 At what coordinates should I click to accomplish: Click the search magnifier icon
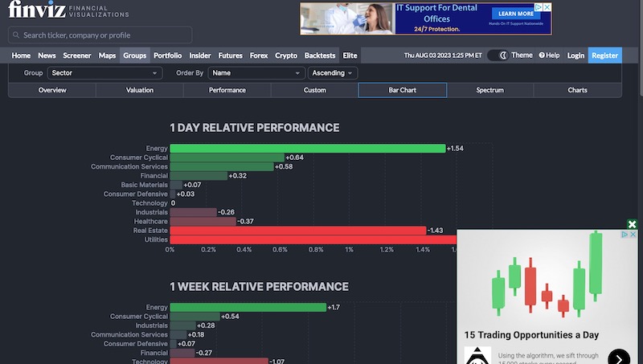click(x=16, y=35)
